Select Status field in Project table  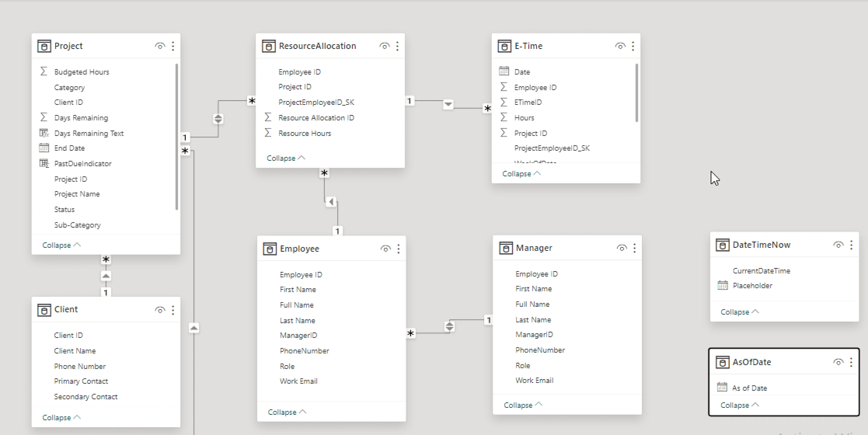click(64, 209)
